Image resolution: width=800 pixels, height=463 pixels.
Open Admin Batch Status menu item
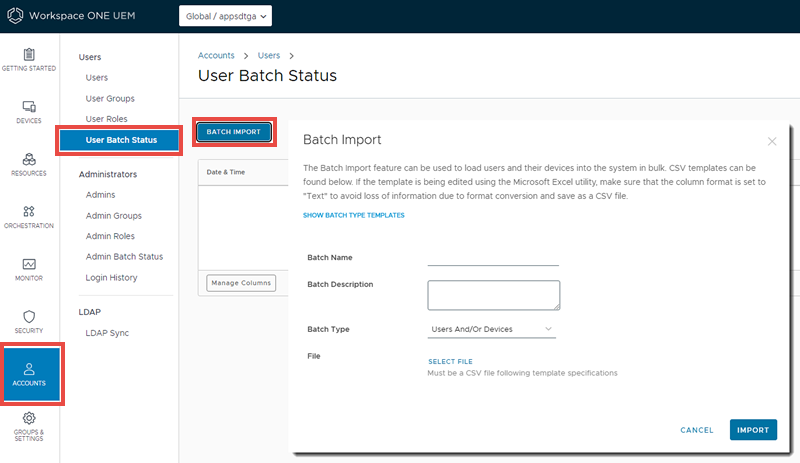point(124,256)
